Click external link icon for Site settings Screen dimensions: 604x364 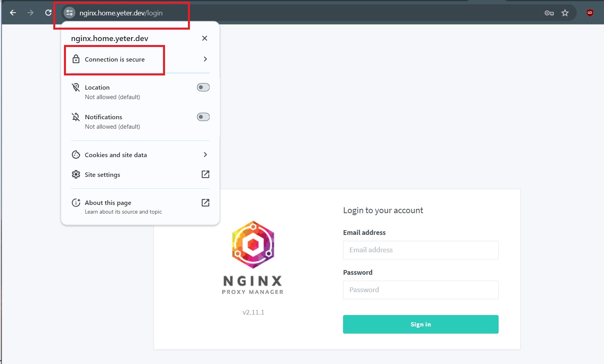pyautogui.click(x=205, y=174)
